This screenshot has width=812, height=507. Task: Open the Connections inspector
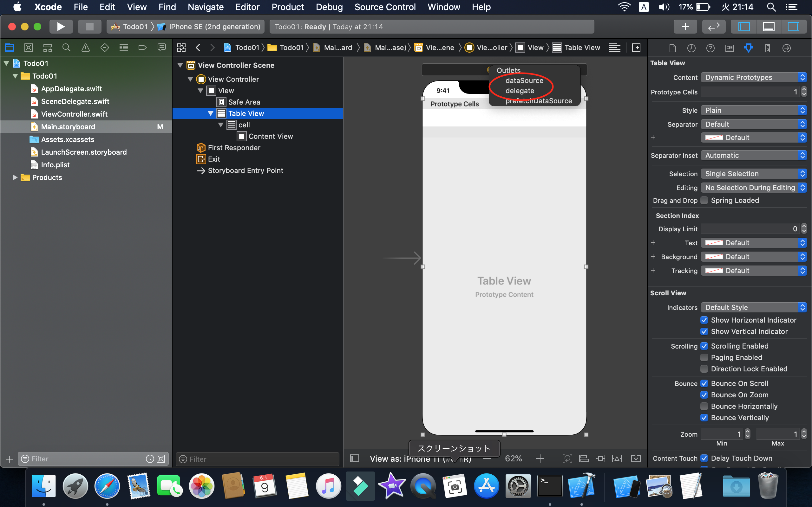pyautogui.click(x=786, y=48)
